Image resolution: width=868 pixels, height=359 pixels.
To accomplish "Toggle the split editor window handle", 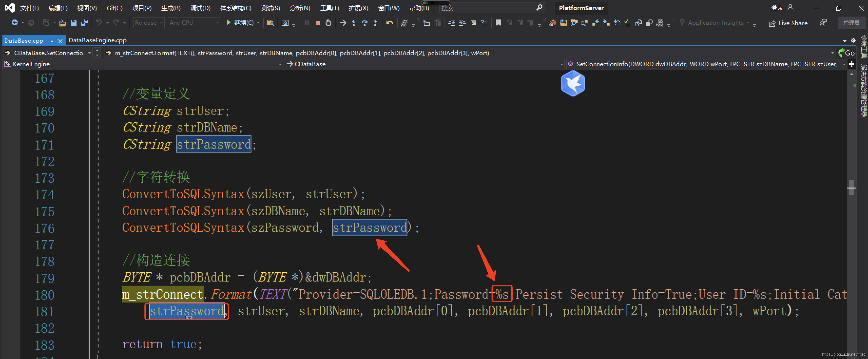I will [x=851, y=64].
